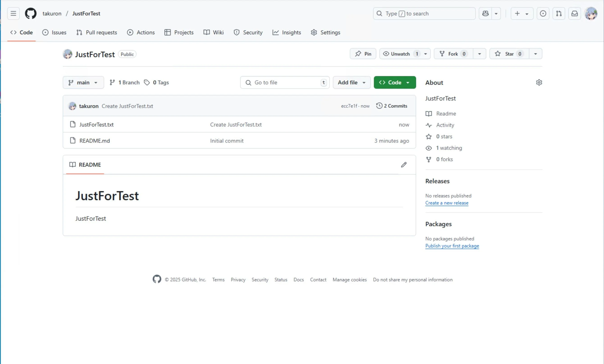
Task: Open the plus Create new menu
Action: tap(522, 14)
